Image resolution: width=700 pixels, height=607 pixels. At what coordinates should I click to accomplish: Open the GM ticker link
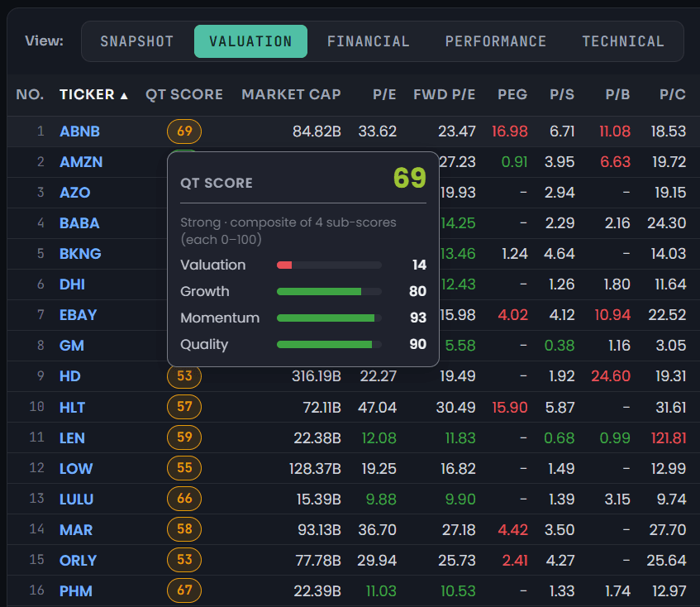[71, 345]
